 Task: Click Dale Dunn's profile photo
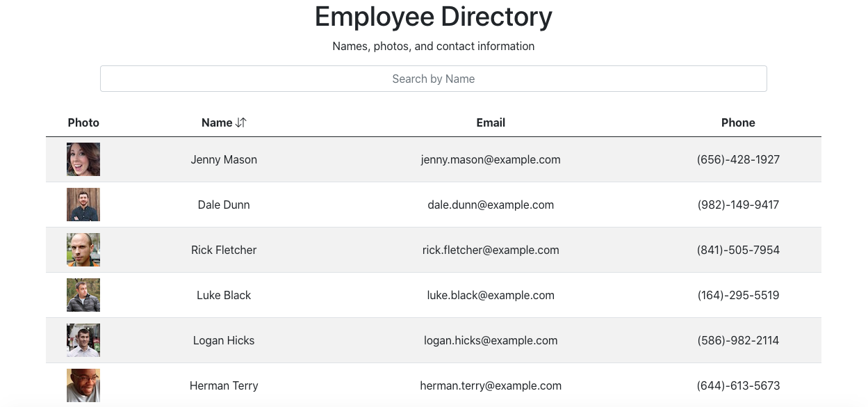coord(83,205)
